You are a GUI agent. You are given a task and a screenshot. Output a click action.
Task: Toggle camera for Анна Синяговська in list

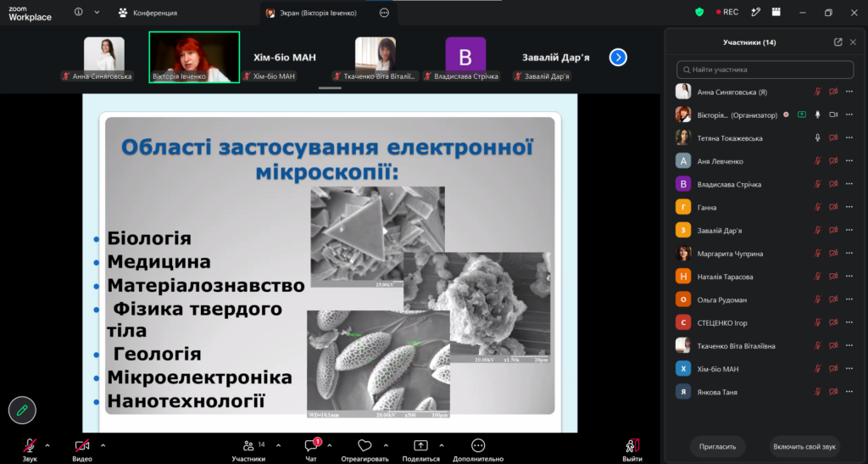[833, 92]
